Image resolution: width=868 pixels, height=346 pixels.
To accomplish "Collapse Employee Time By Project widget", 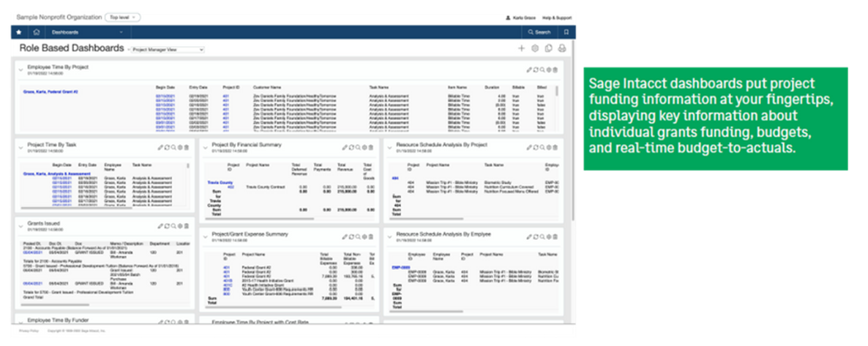I will tap(21, 69).
